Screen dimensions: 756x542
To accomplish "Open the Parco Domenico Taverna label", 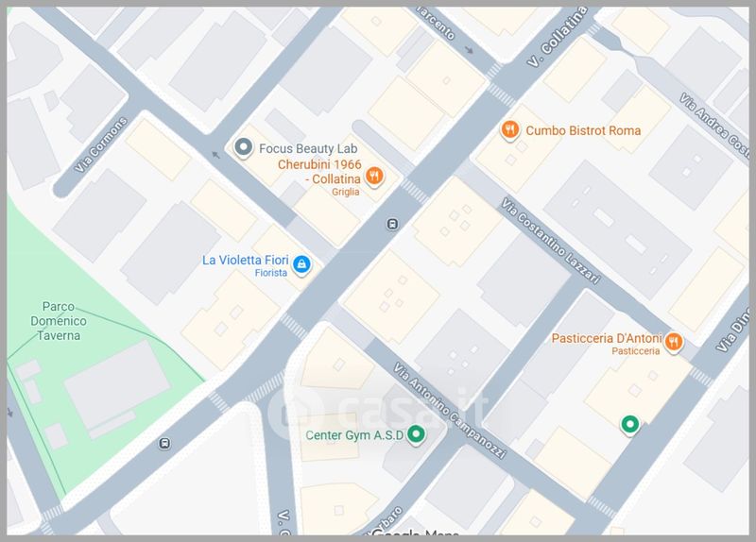I will pos(59,321).
